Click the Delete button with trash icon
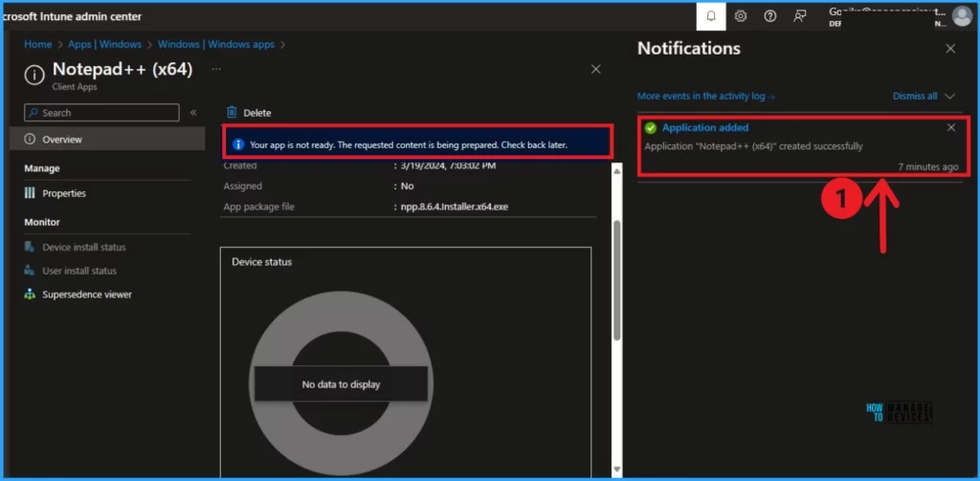The width and height of the screenshot is (980, 481). click(x=249, y=113)
